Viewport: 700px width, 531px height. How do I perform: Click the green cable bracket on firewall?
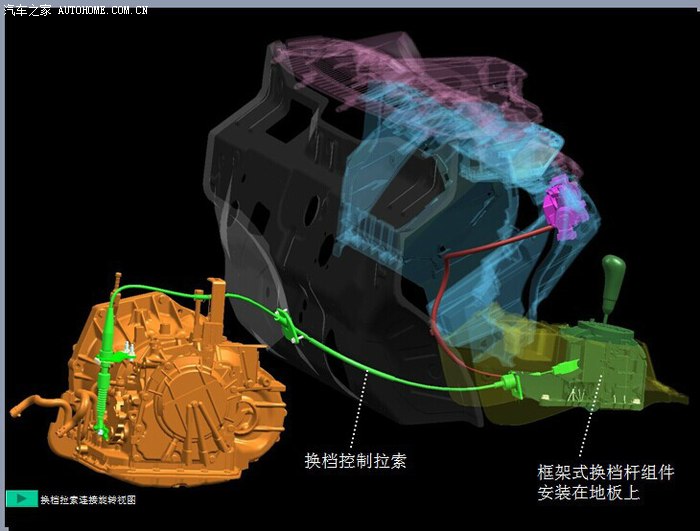pyautogui.click(x=285, y=325)
